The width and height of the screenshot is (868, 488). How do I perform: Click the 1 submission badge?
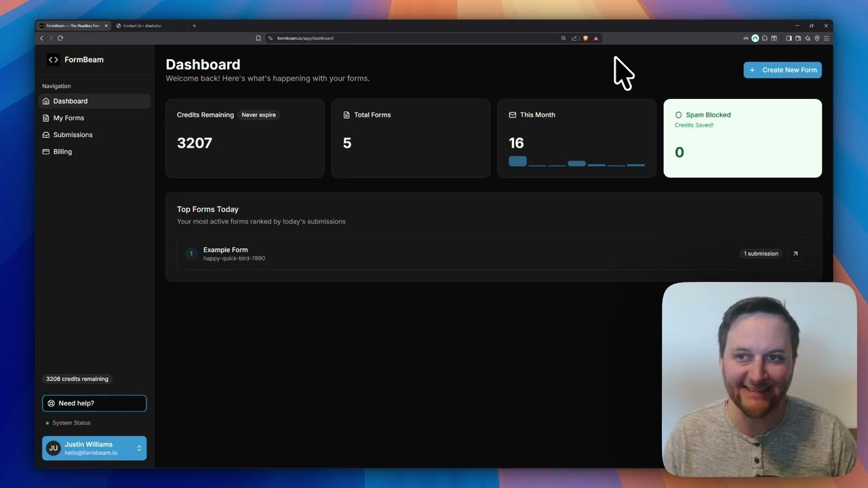761,253
